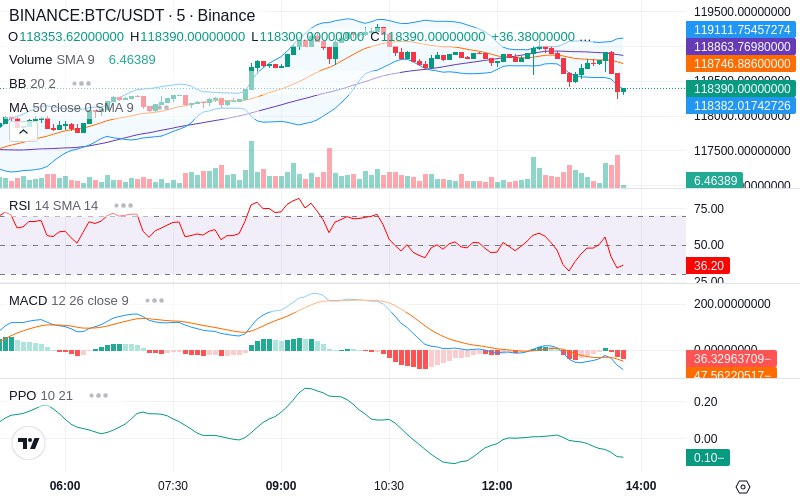Click the TradingView logo icon
800x500 pixels.
pos(29,443)
